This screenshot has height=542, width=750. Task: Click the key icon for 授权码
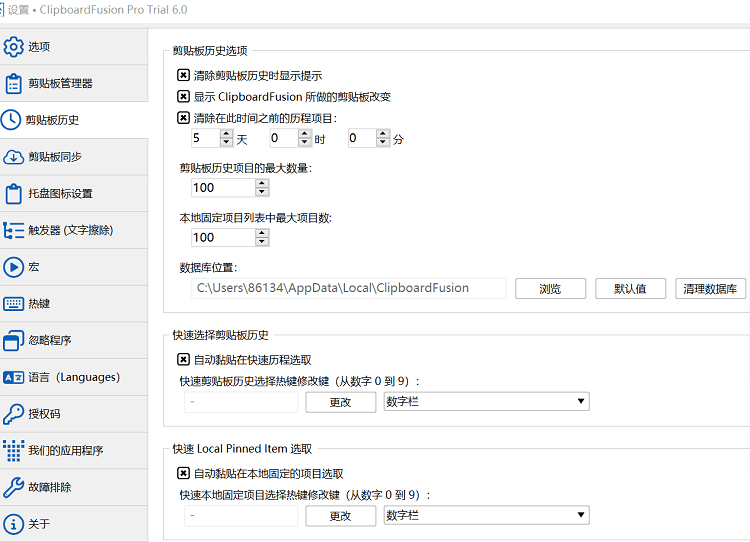coord(13,414)
